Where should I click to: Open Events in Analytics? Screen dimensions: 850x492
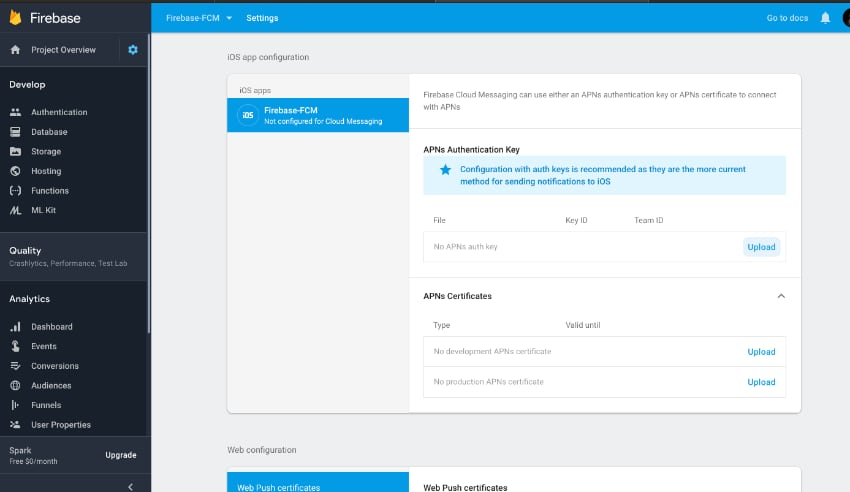(44, 346)
